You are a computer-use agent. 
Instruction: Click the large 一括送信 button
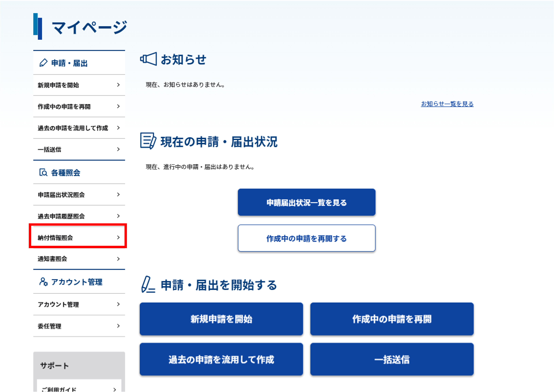pyautogui.click(x=392, y=359)
